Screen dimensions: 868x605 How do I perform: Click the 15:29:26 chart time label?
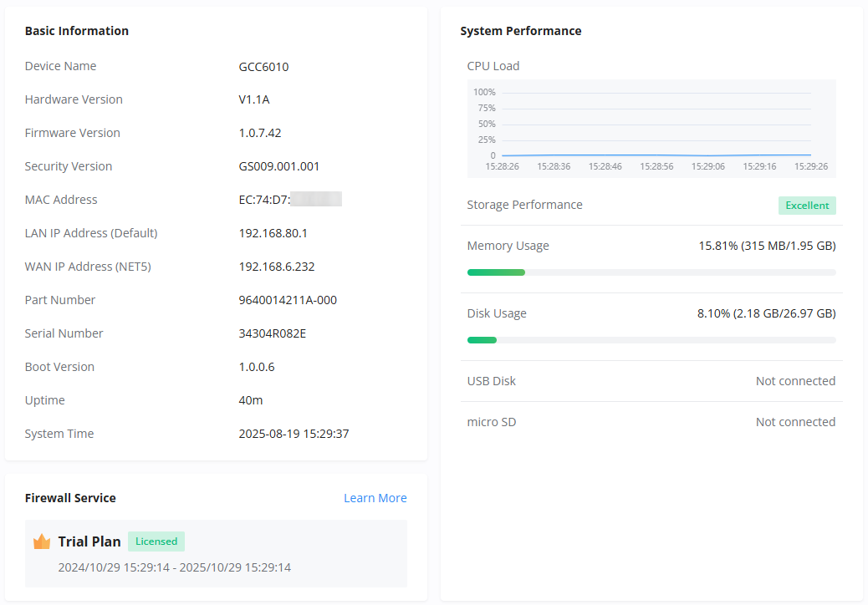coord(811,166)
